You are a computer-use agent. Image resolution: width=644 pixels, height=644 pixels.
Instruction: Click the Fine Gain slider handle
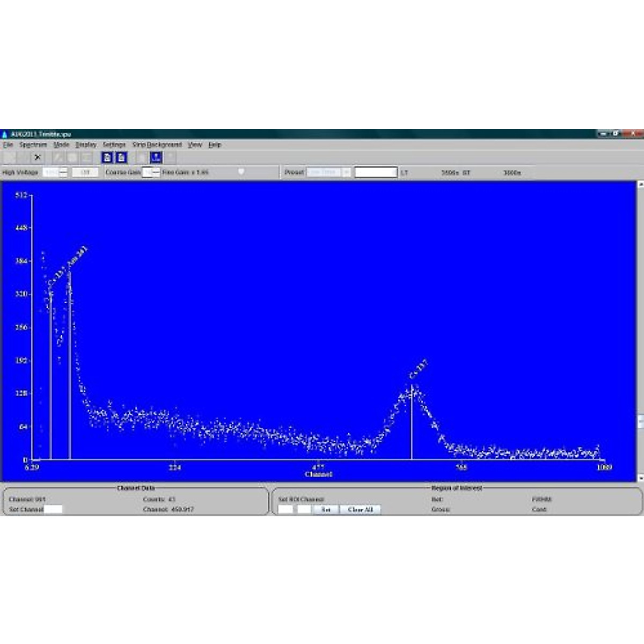point(241,172)
